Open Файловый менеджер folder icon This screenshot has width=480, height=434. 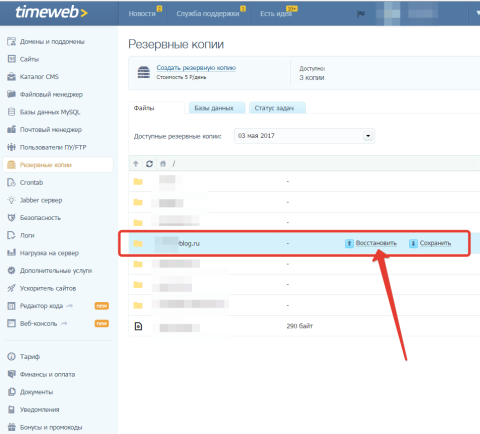[x=11, y=94]
